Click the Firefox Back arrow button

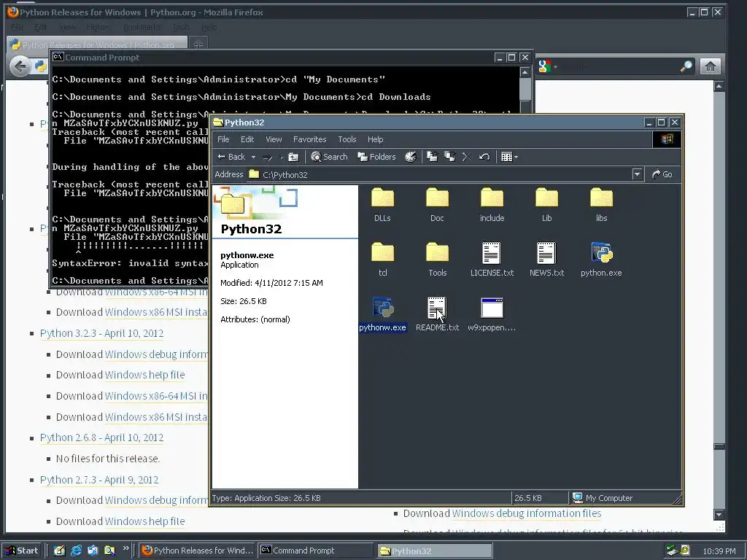point(20,66)
